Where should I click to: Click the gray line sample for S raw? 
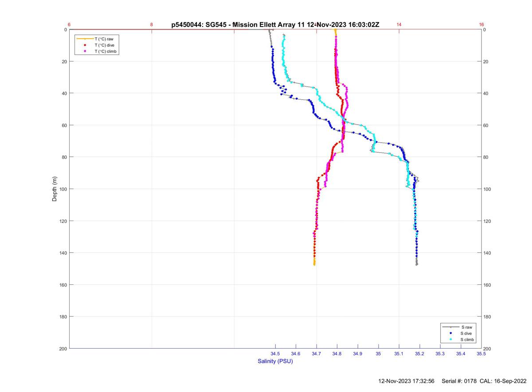[x=451, y=327]
